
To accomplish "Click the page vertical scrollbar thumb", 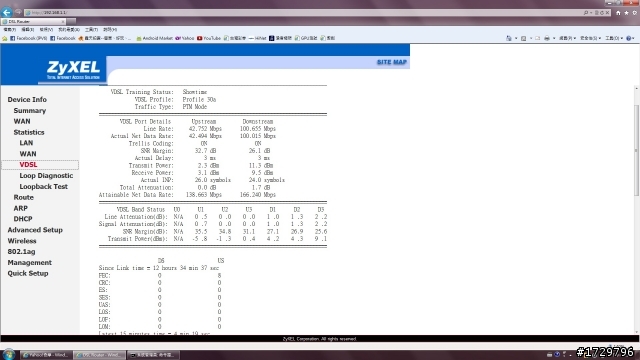I will (637, 150).
